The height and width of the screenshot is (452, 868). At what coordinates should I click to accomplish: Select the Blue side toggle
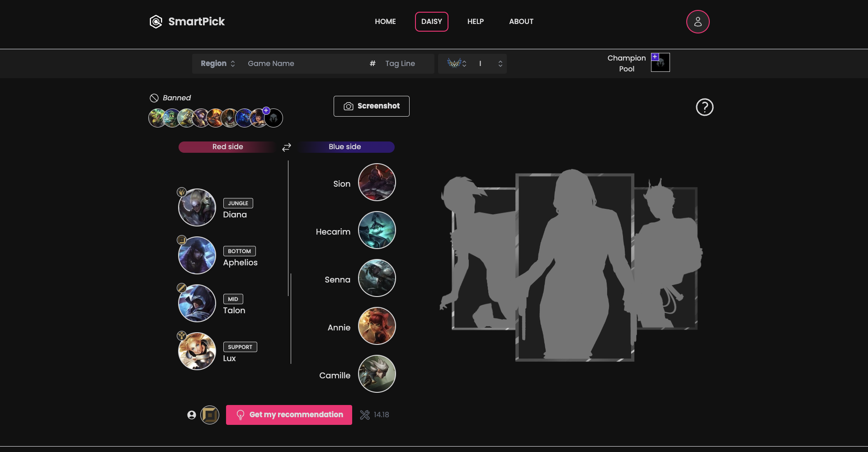pos(345,147)
